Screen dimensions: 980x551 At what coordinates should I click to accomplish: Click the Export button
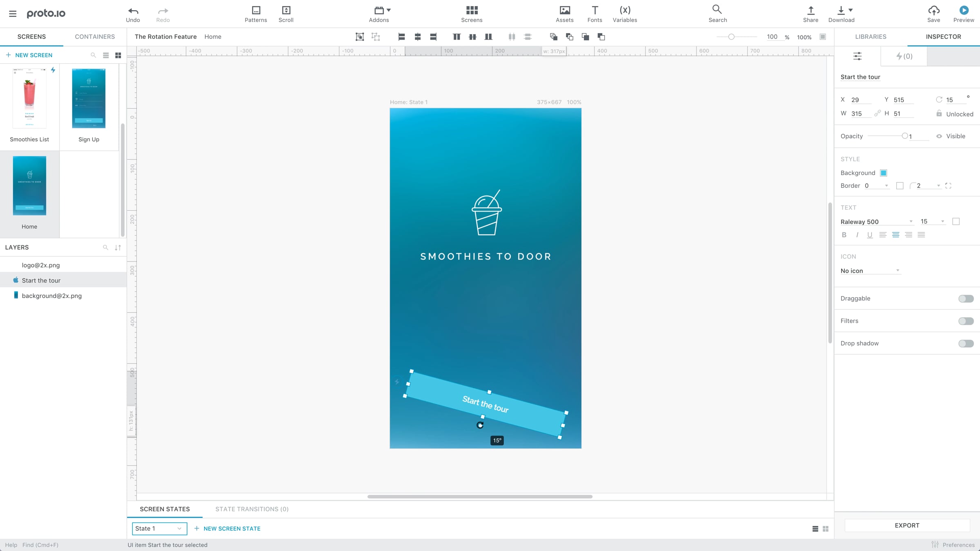pos(906,526)
